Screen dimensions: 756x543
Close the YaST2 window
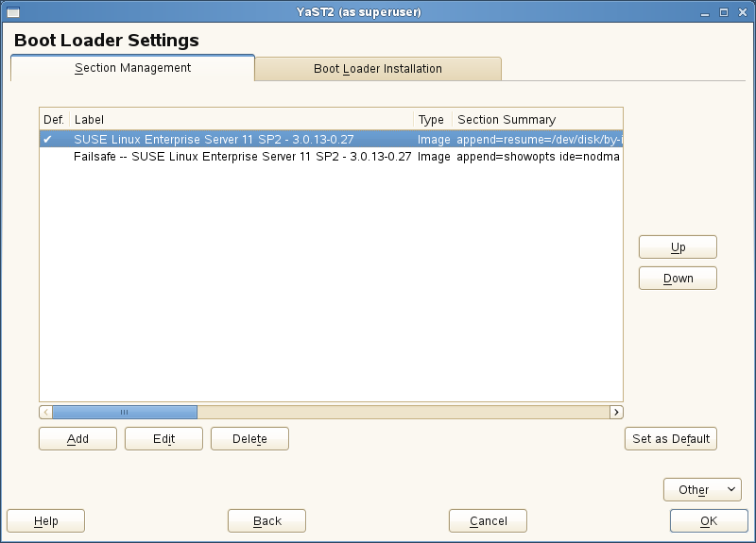pos(743,12)
